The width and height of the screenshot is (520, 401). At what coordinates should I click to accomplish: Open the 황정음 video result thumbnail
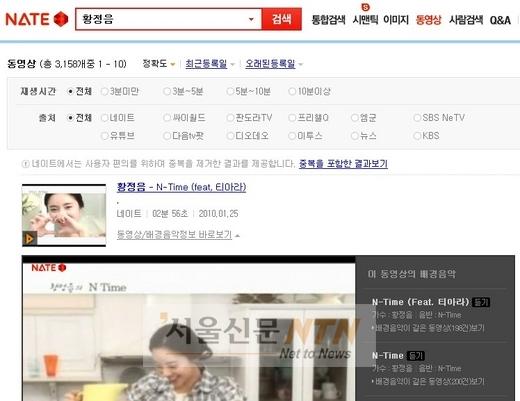tap(64, 215)
